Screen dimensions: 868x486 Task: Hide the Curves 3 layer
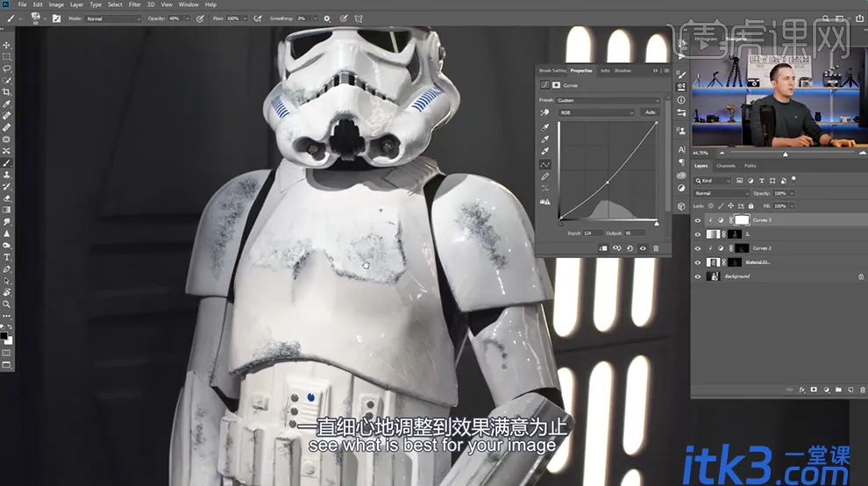(x=698, y=220)
